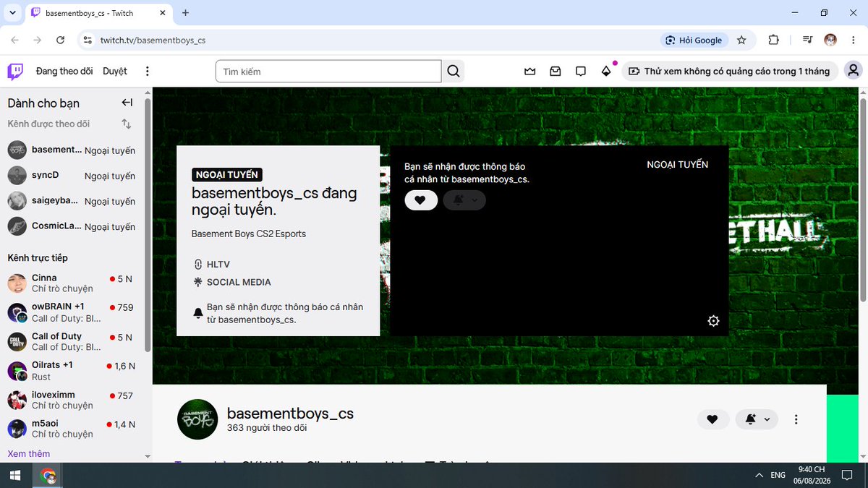
Task: Click Basement Boys CS2 Esports description text
Action: (x=249, y=234)
